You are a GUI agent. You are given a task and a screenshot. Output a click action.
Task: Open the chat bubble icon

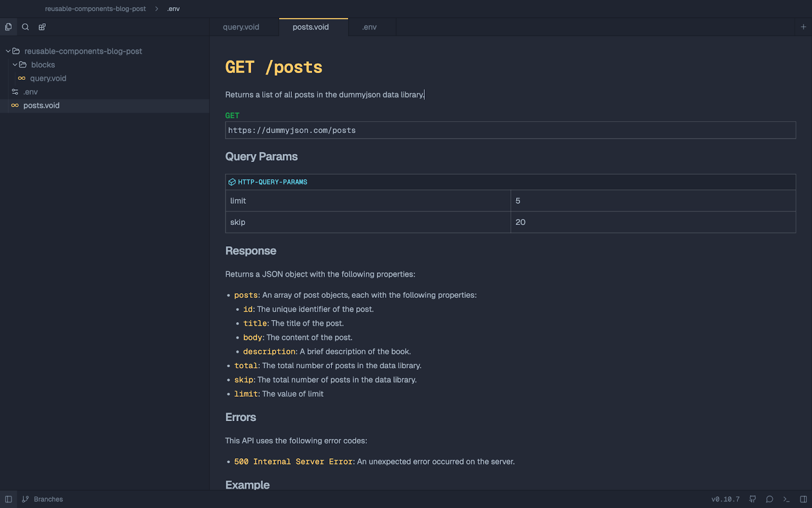click(x=769, y=499)
